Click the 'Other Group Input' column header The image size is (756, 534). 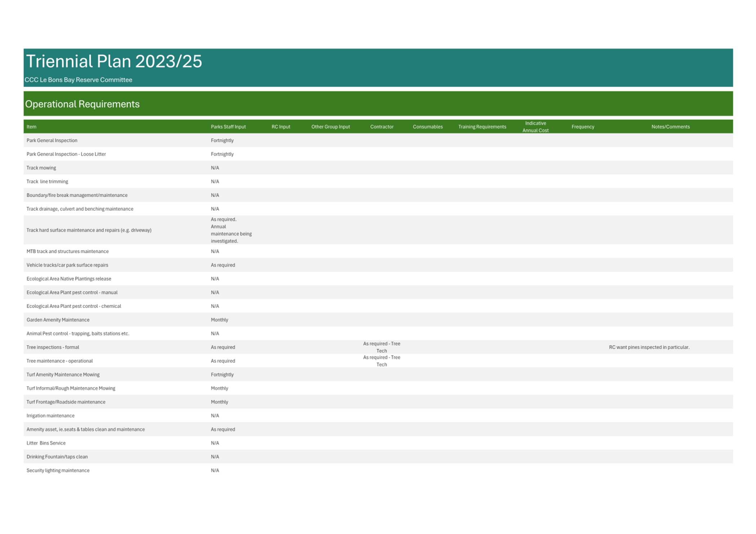(330, 127)
